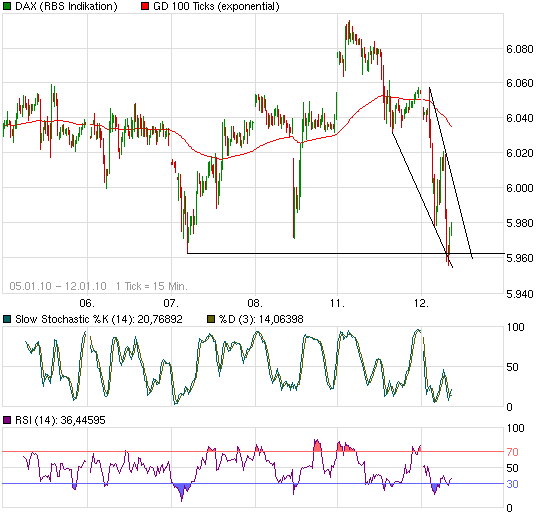Click the red '70' RSI overbought level label
545x516 pixels.
(512, 452)
